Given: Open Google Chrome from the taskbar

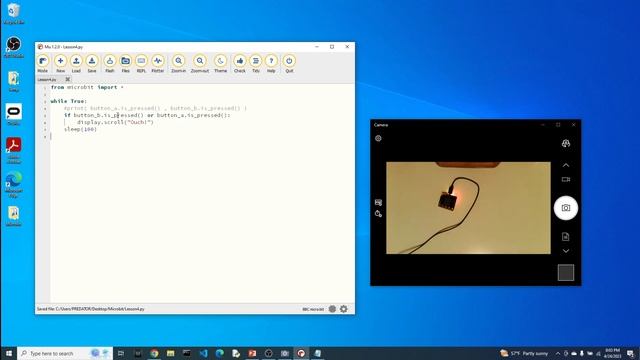Looking at the screenshot, I should click(x=154, y=353).
